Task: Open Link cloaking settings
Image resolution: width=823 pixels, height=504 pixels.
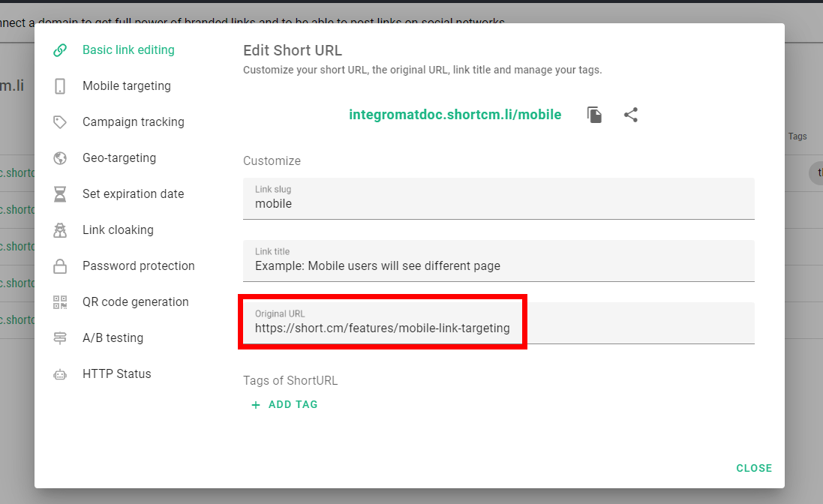Action: pyautogui.click(x=118, y=230)
